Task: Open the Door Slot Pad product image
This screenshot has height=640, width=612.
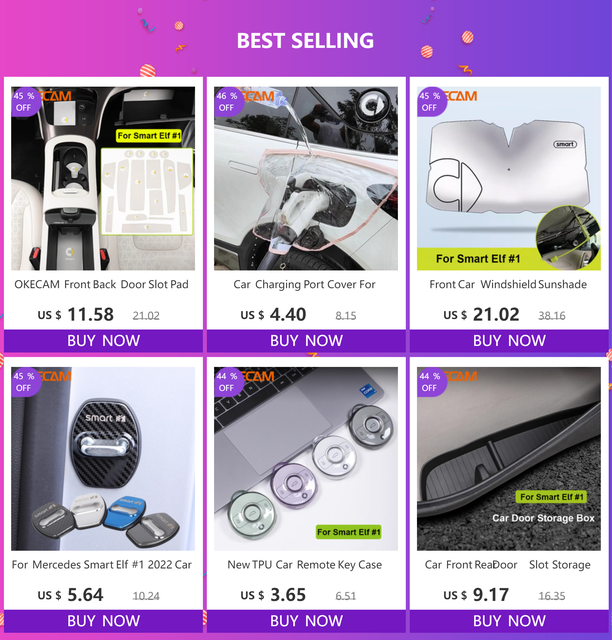Action: coord(103,178)
